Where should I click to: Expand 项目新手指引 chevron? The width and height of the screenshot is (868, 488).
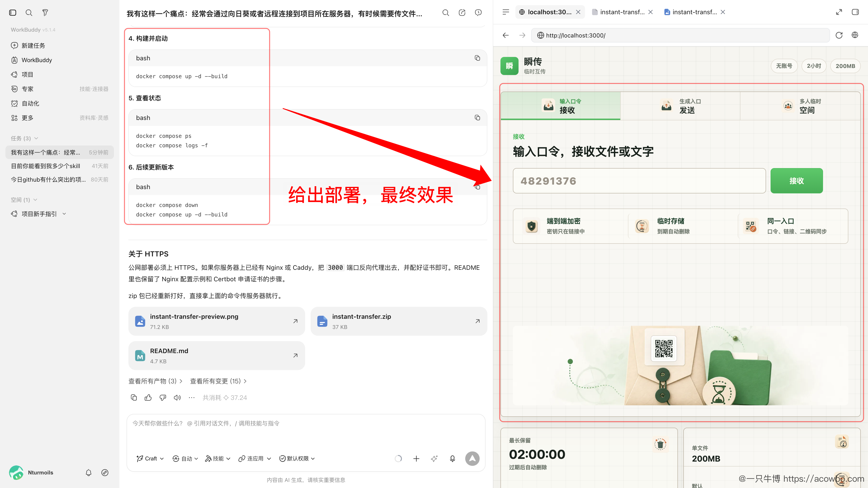pos(64,214)
